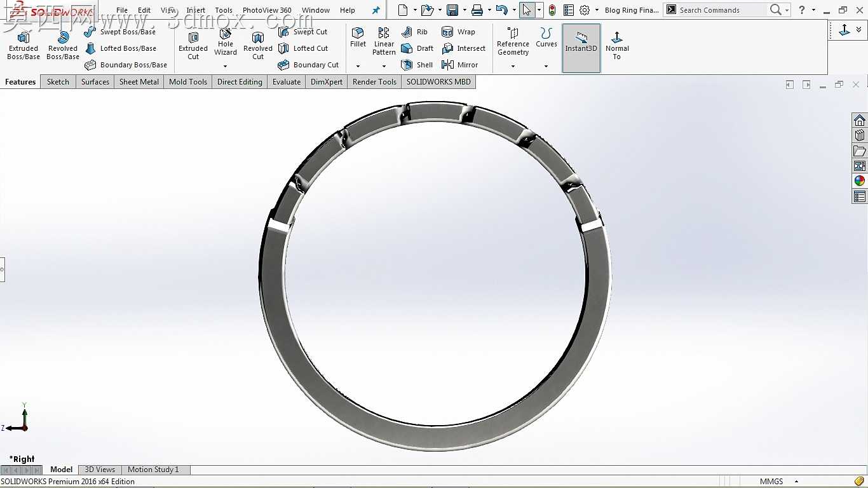The height and width of the screenshot is (488, 868).
Task: Activate the Revolved Cut tool
Action: pos(258,45)
